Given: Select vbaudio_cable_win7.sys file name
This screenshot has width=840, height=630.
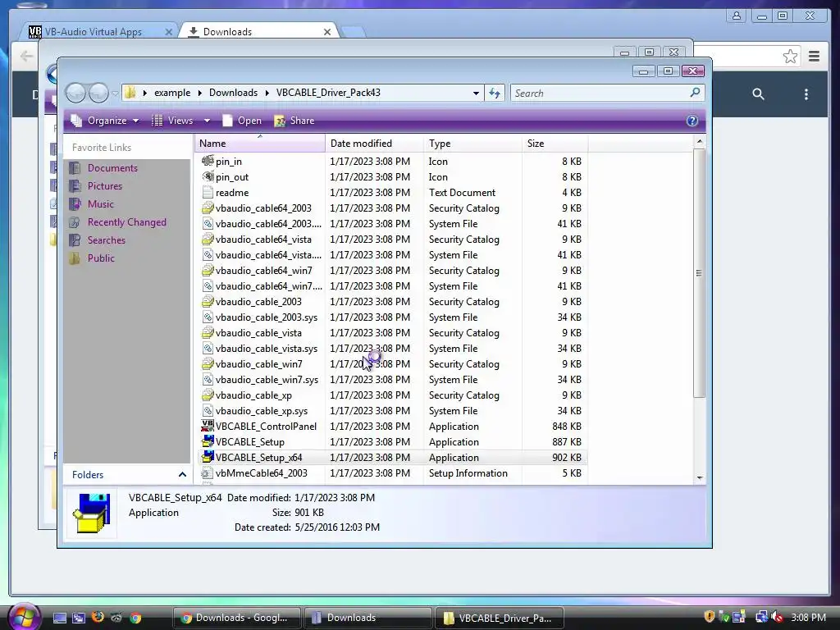Looking at the screenshot, I should click(x=267, y=379).
